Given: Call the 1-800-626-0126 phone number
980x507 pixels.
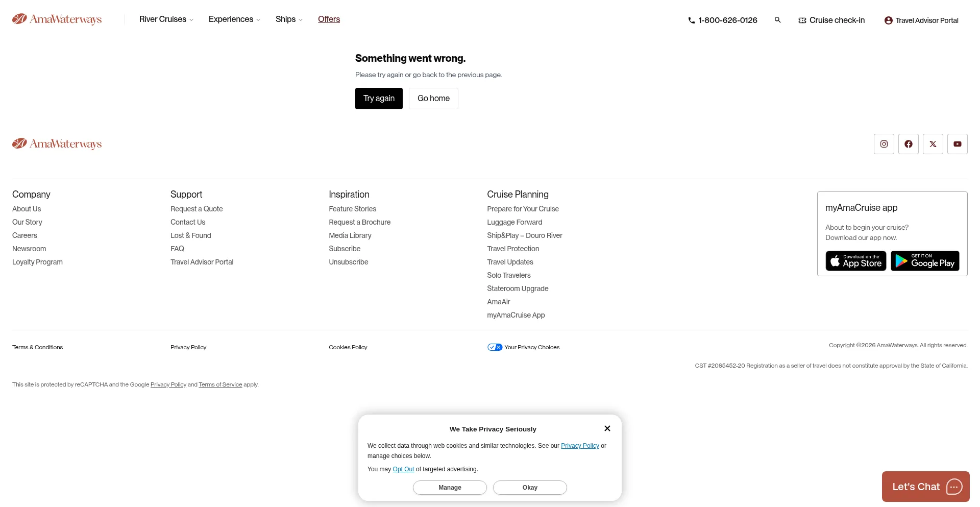Looking at the screenshot, I should 723,20.
